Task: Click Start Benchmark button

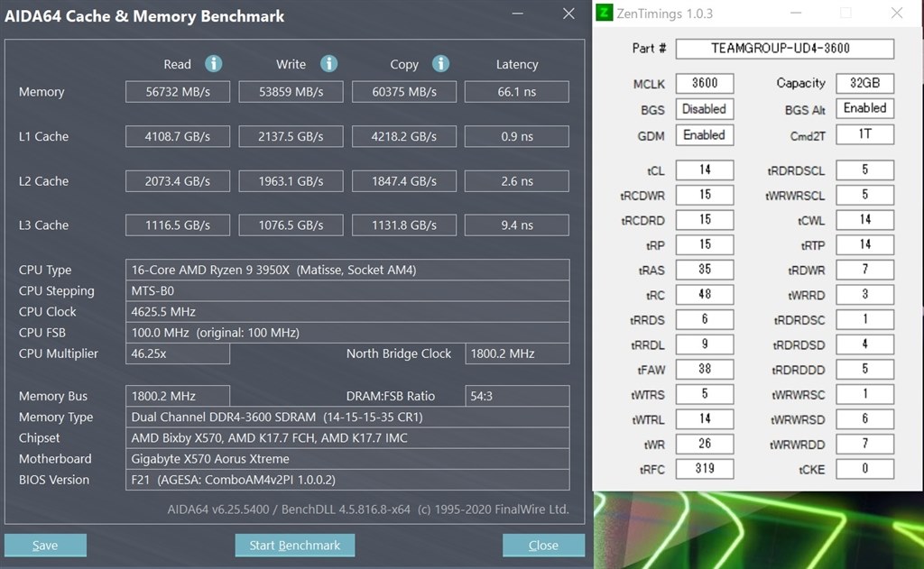Action: (x=295, y=545)
